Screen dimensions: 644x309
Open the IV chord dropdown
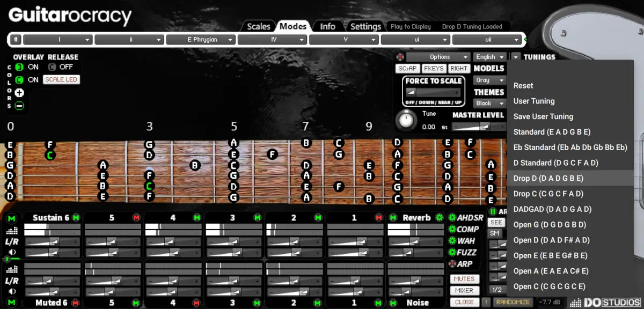(273, 40)
